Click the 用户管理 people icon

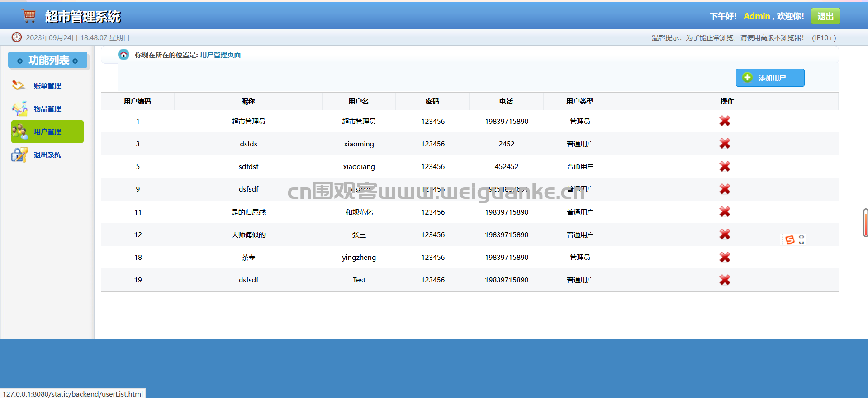(x=20, y=131)
